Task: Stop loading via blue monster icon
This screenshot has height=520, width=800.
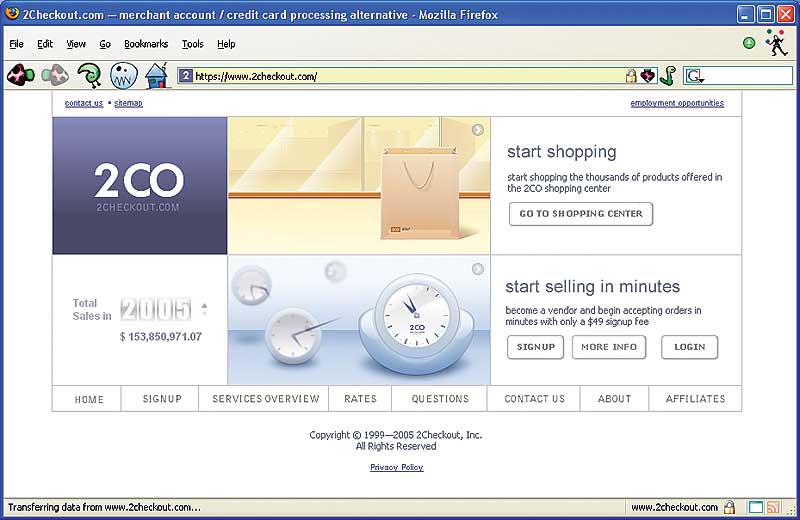Action: (x=123, y=76)
